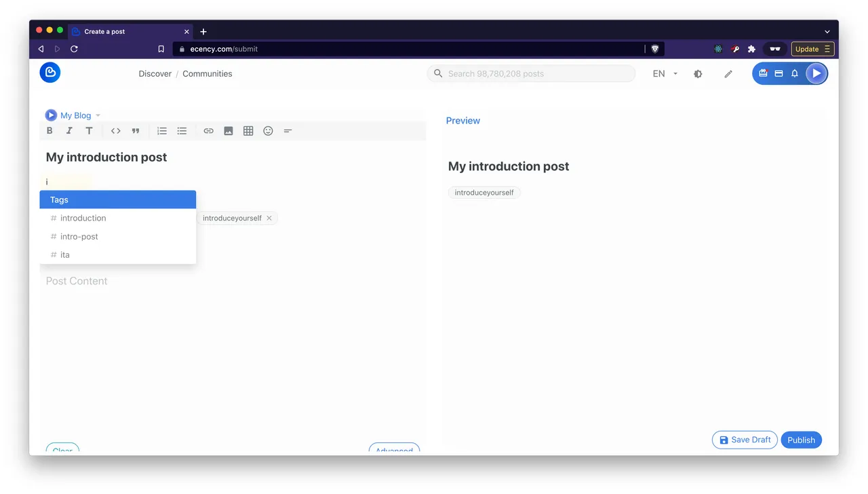This screenshot has width=868, height=494.
Task: Click the Update browser button
Action: pyautogui.click(x=812, y=49)
